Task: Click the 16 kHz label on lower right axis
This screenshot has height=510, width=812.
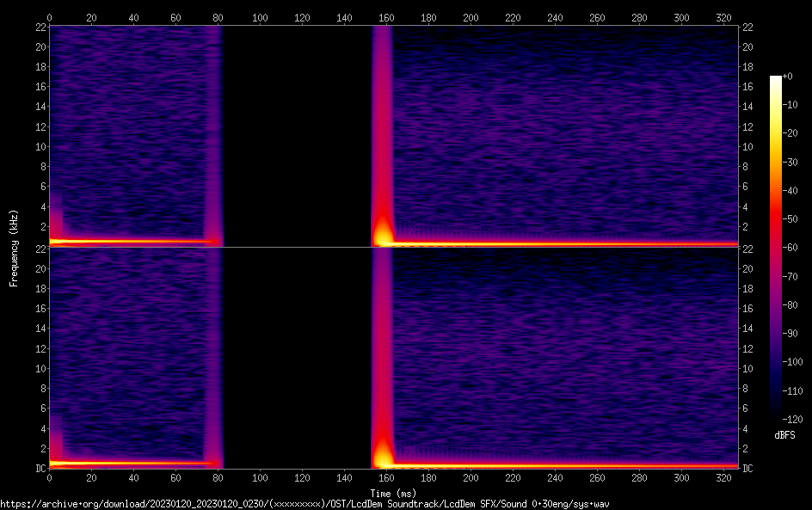Action: click(x=748, y=308)
